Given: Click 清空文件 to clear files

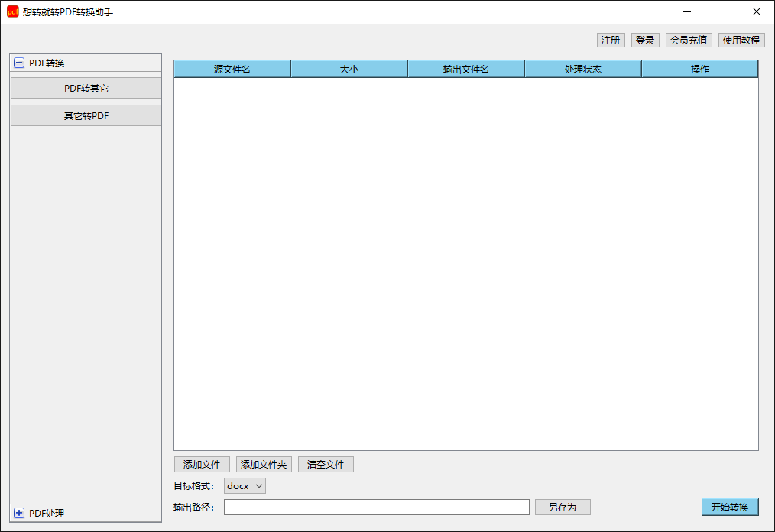Looking at the screenshot, I should pyautogui.click(x=326, y=464).
